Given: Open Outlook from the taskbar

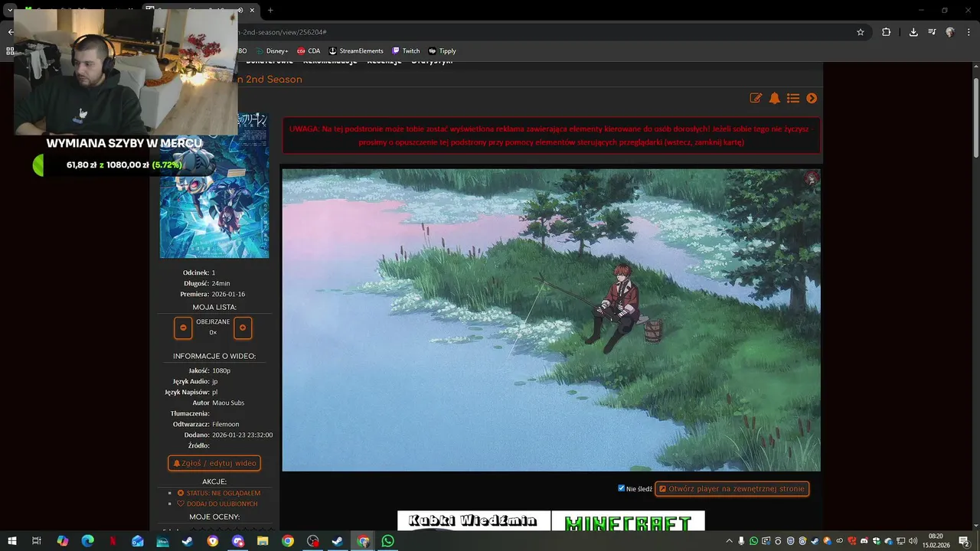Looking at the screenshot, I should pos(138,541).
